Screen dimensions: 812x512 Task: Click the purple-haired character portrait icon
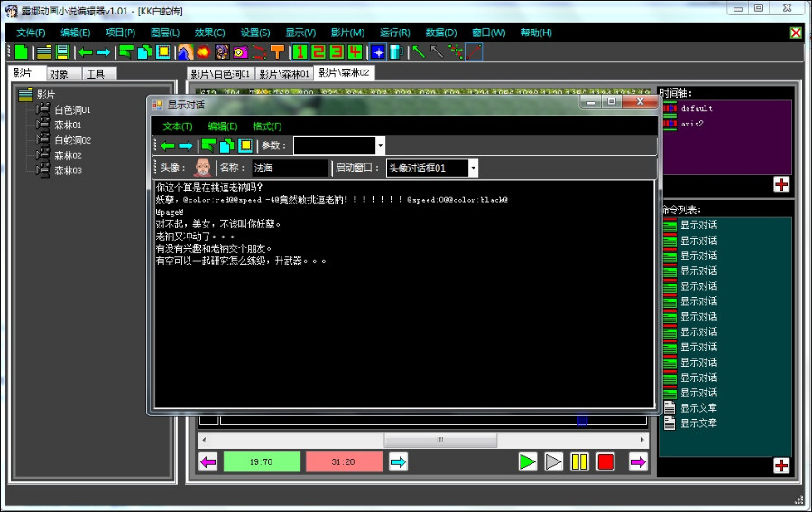click(222, 51)
